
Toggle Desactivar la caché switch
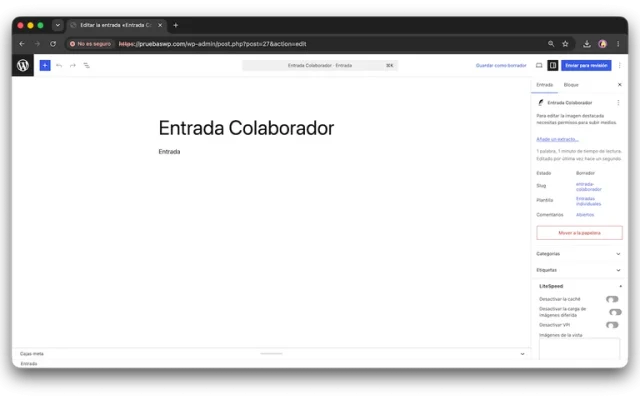click(x=612, y=299)
